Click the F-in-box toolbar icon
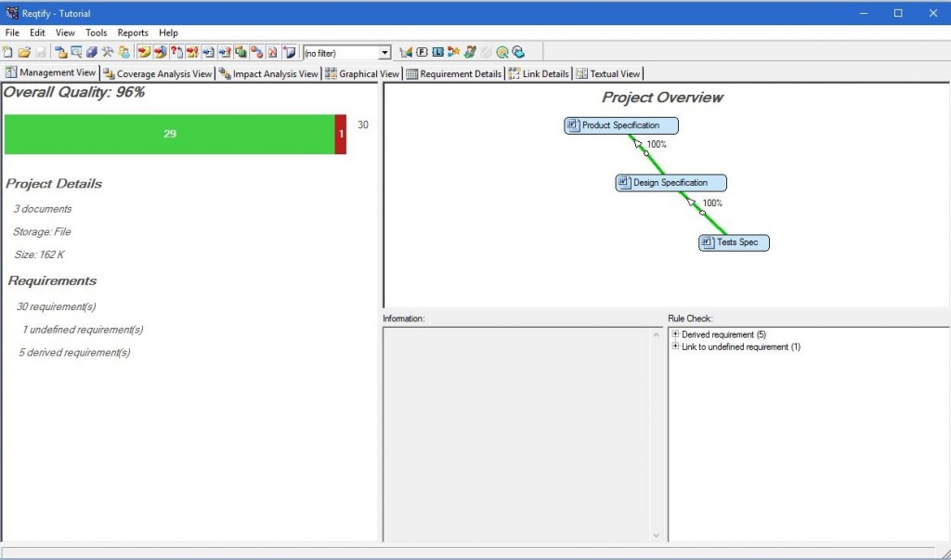 (423, 52)
